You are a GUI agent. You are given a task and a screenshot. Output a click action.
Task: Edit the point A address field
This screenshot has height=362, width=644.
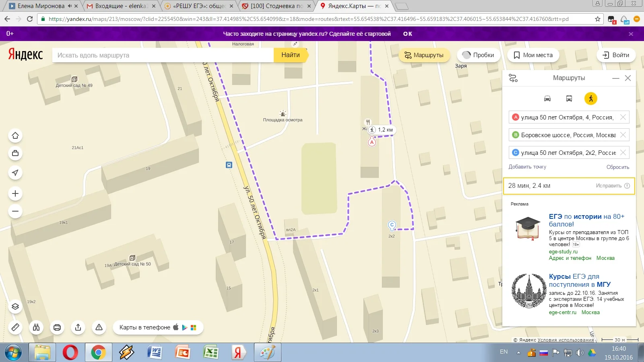click(x=569, y=117)
